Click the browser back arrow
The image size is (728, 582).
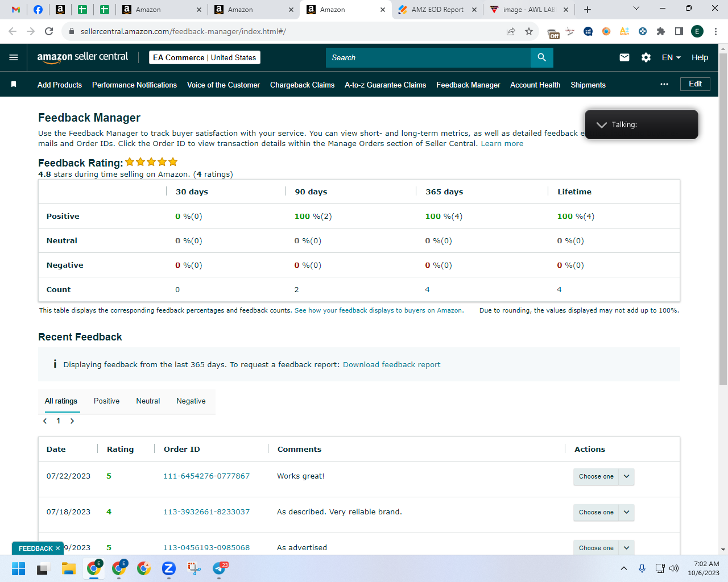[13, 31]
